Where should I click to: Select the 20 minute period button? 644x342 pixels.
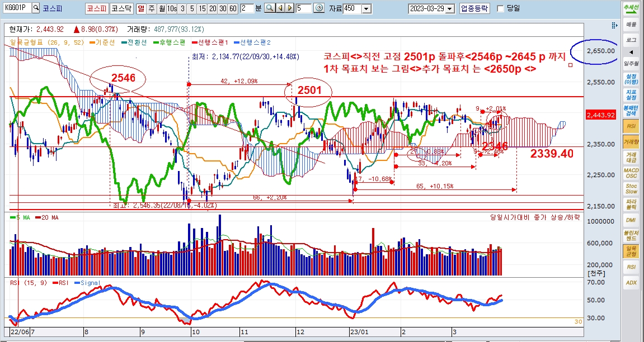click(x=213, y=8)
